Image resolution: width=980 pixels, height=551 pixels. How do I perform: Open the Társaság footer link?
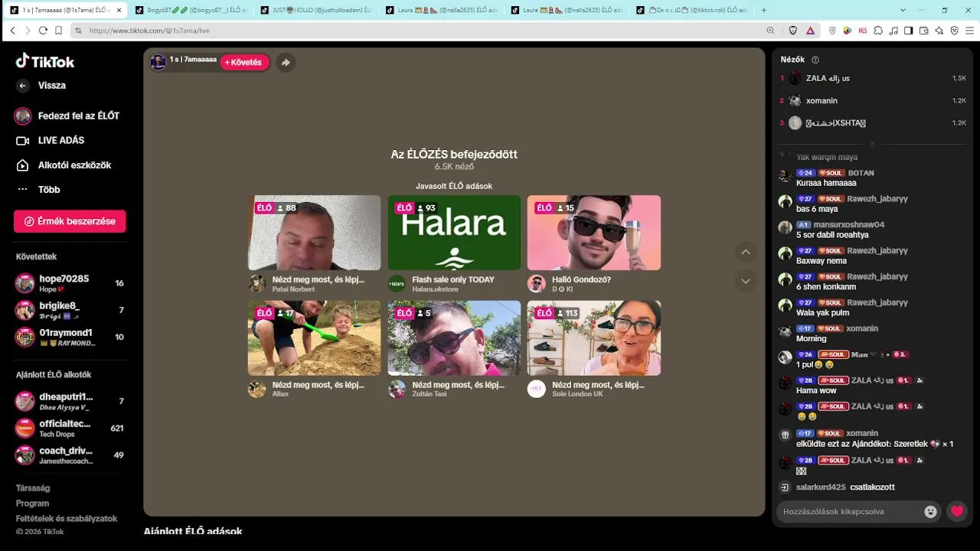tap(33, 488)
